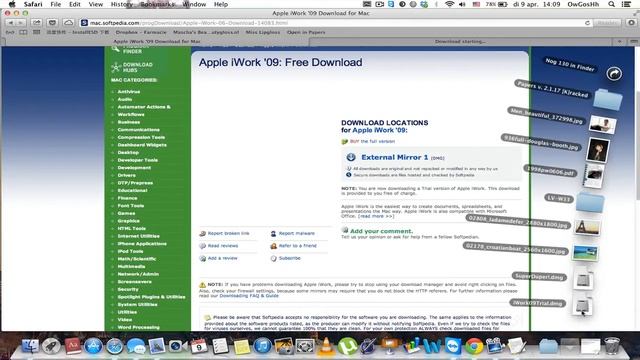Open in Finder via the curved arrow icon
Image resolution: width=640 pixels, height=360 pixels.
(x=614, y=73)
